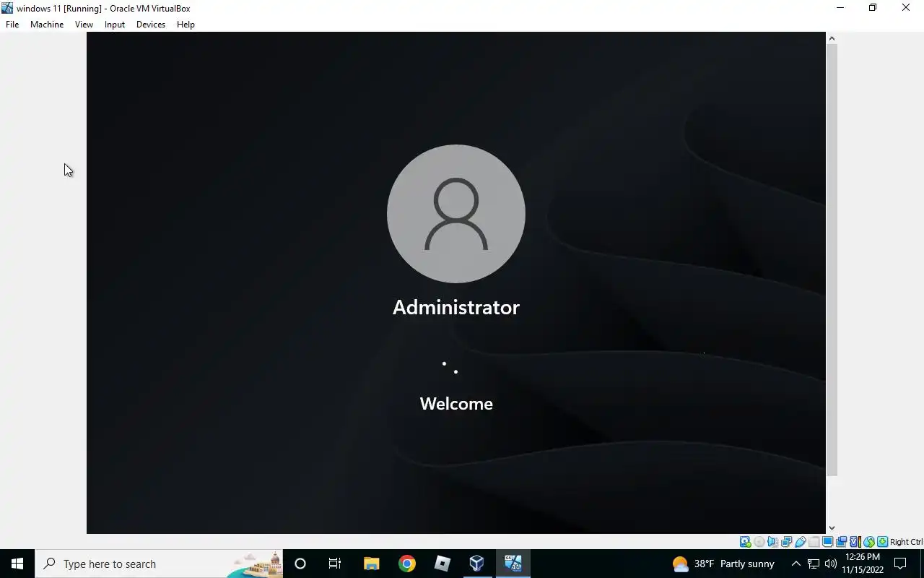Open File Explorer from the taskbar

(371, 564)
